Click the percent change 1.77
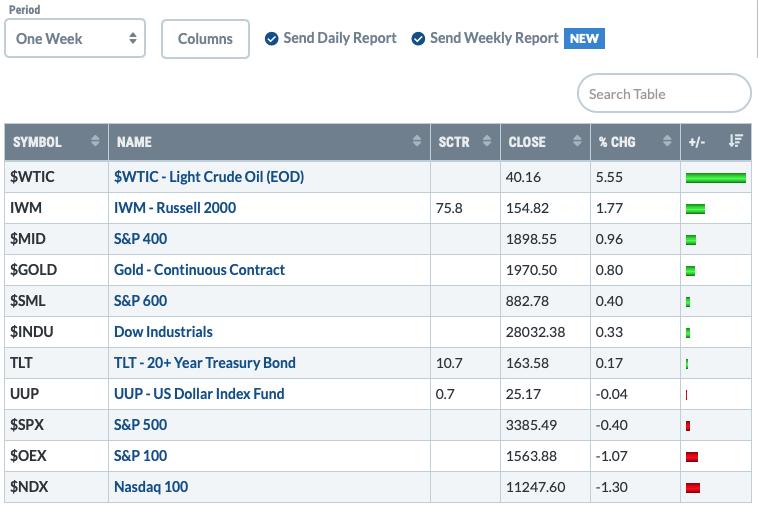This screenshot has width=758, height=508. coord(609,208)
